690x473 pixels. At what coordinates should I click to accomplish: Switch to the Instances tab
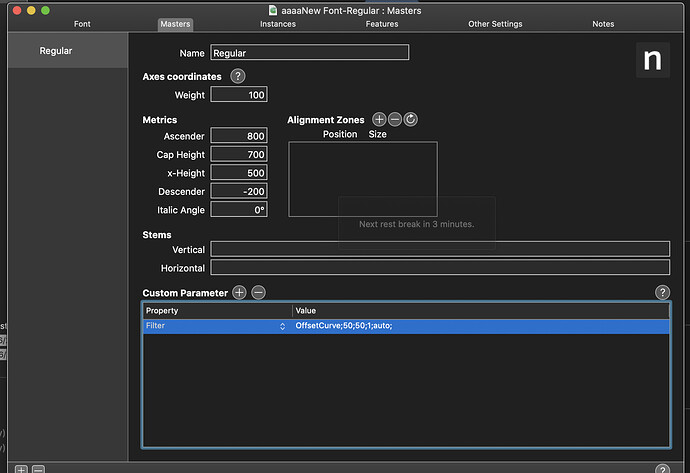[278, 24]
